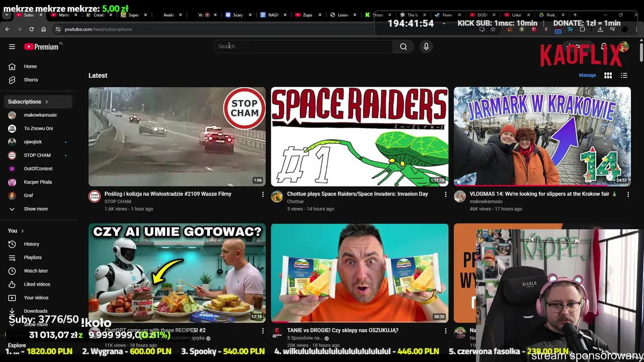
Task: Reload the page with the browser refresh button
Action: coord(31,29)
